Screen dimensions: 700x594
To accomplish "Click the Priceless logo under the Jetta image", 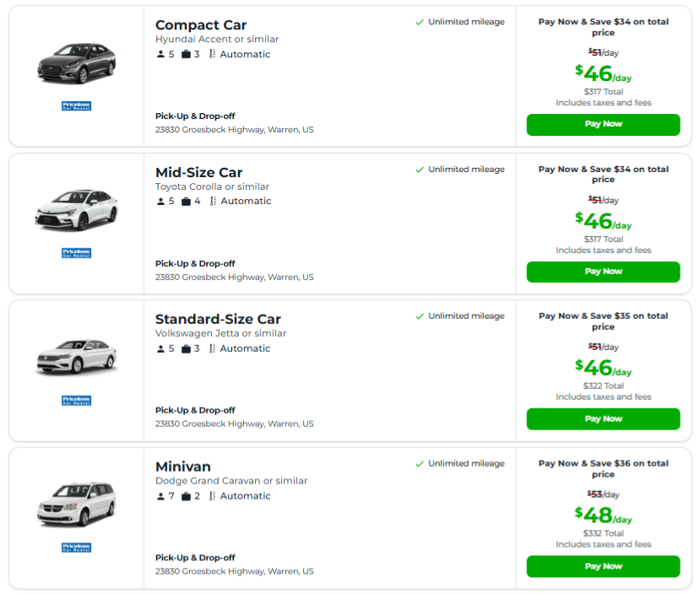I will pyautogui.click(x=74, y=400).
